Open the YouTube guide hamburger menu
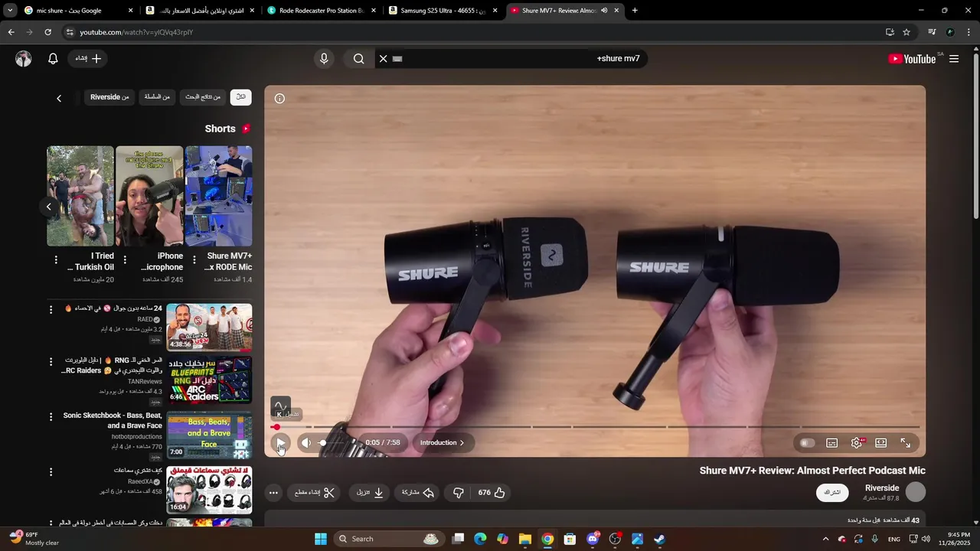Viewport: 980px width, 551px height. pyautogui.click(x=954, y=59)
